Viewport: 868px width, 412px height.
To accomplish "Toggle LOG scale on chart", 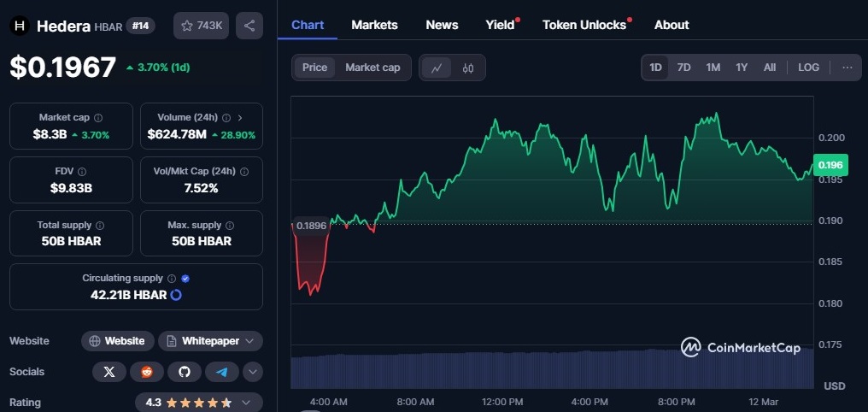I will pyautogui.click(x=808, y=68).
